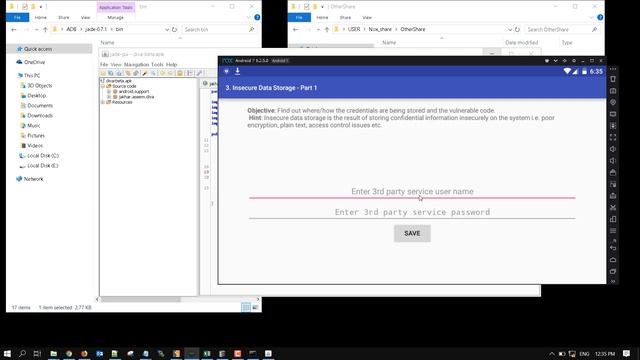
Task: Click the magic wand search icon in the jadx toolbar
Action: pos(144,73)
